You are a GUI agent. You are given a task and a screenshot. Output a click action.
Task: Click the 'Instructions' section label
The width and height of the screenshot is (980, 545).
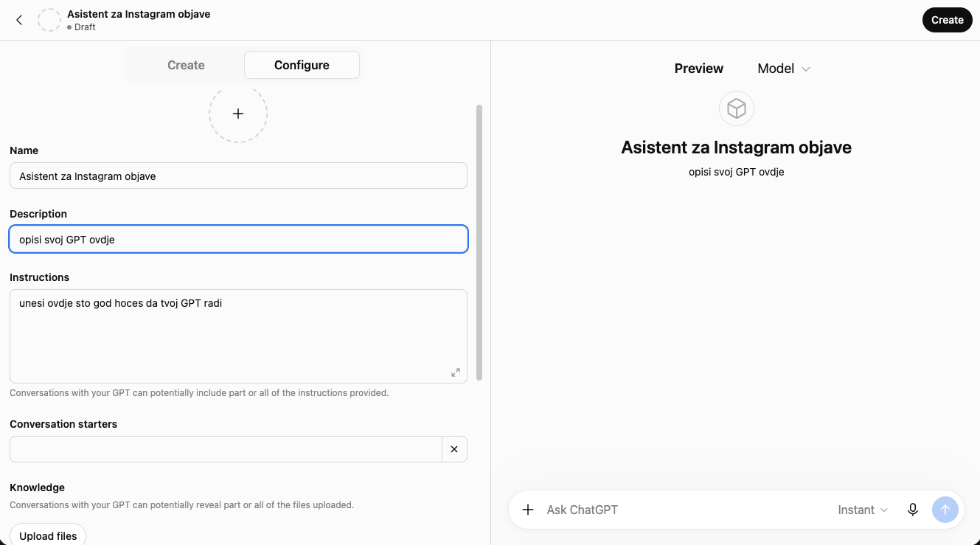click(x=39, y=277)
